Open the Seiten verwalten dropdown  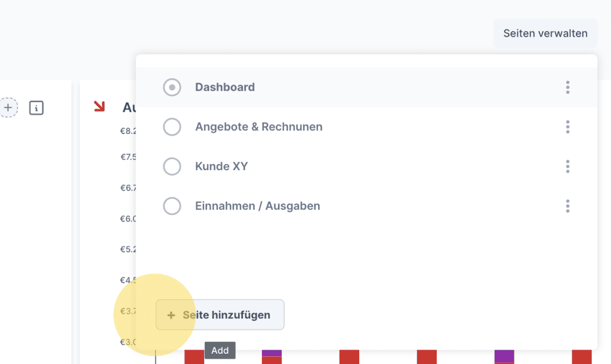(x=545, y=33)
